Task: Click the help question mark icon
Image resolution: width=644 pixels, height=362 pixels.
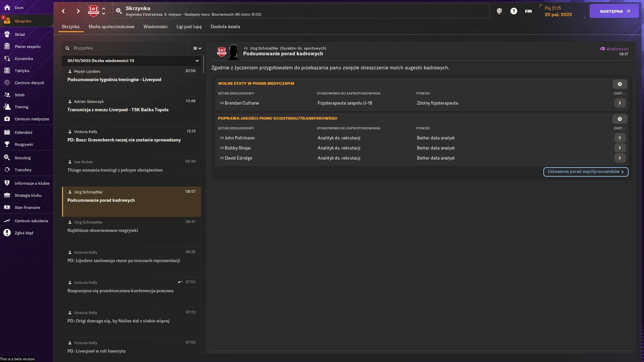Action: [514, 11]
